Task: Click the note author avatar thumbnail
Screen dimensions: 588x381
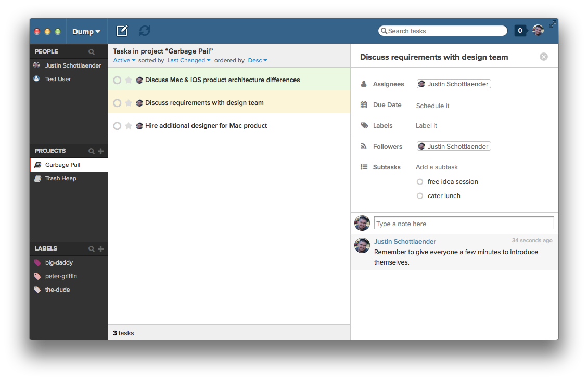Action: coord(362,245)
